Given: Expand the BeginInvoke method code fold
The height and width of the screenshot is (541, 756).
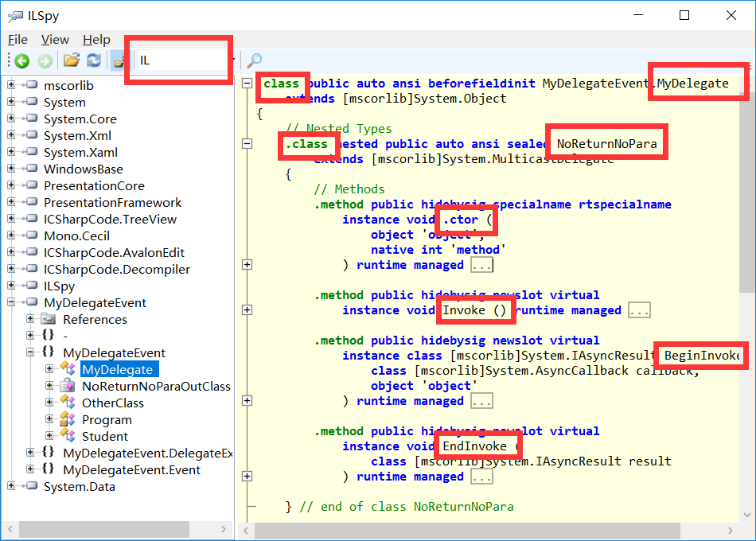Looking at the screenshot, I should click(247, 400).
